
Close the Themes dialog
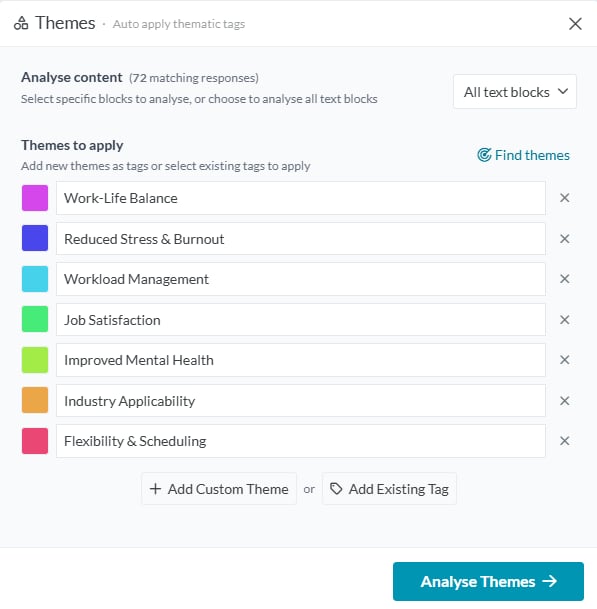tap(575, 24)
